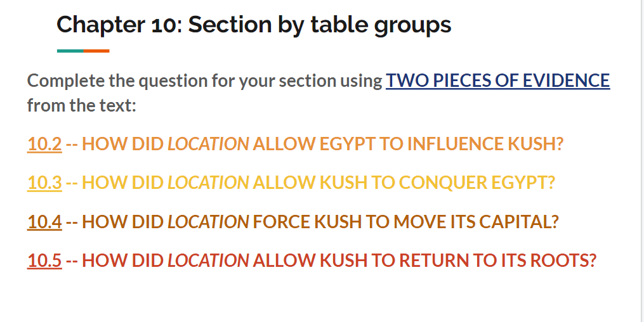Visit the red 10.5 section link
The image size is (644, 322).
pos(44,260)
